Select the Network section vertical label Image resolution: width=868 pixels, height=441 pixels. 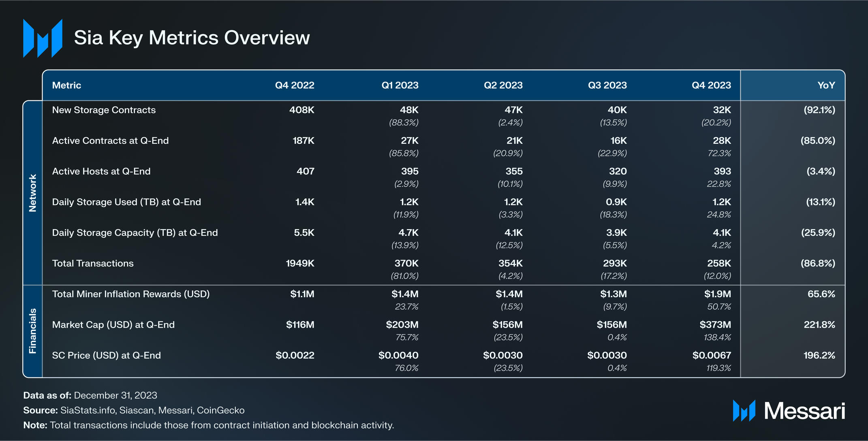pos(33,193)
